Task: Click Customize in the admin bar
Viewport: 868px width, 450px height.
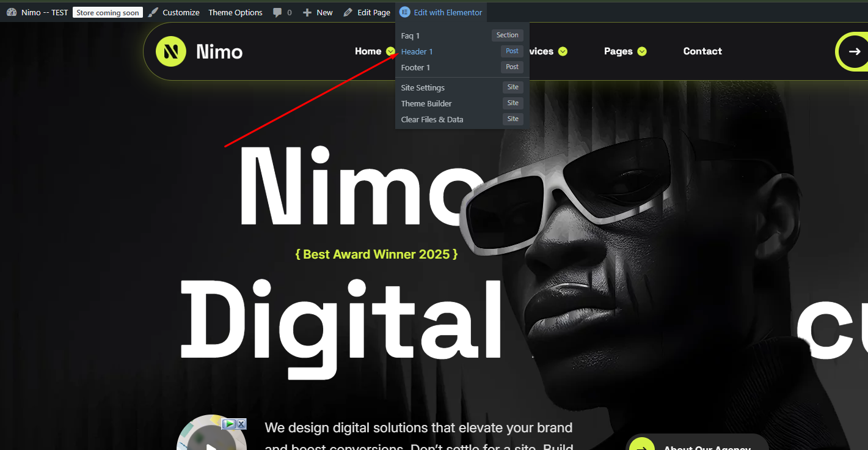Action: (181, 12)
